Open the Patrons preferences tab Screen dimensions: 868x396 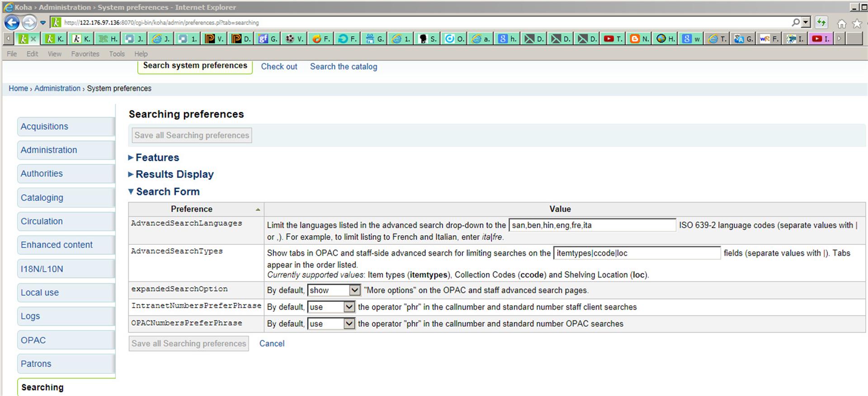(66, 363)
